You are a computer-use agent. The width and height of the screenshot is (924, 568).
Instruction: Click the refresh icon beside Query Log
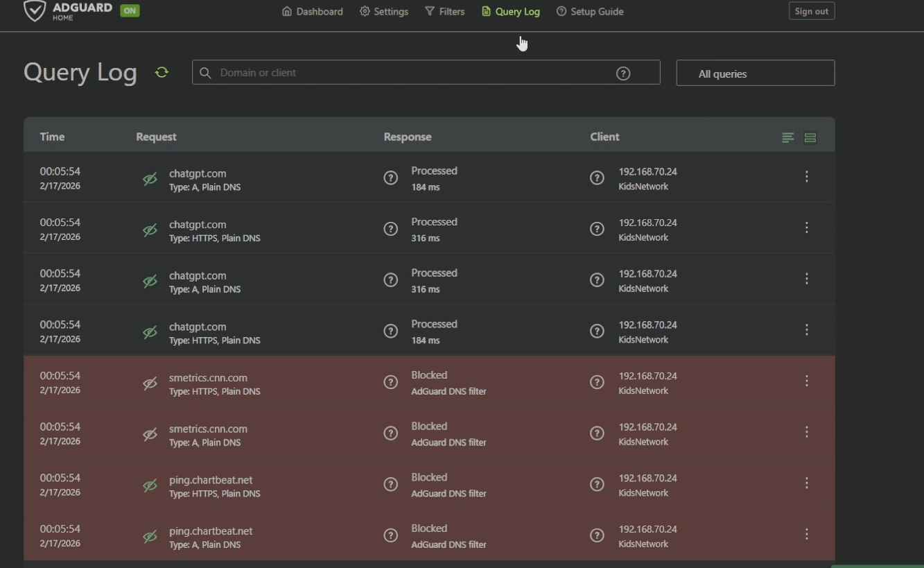pos(162,73)
